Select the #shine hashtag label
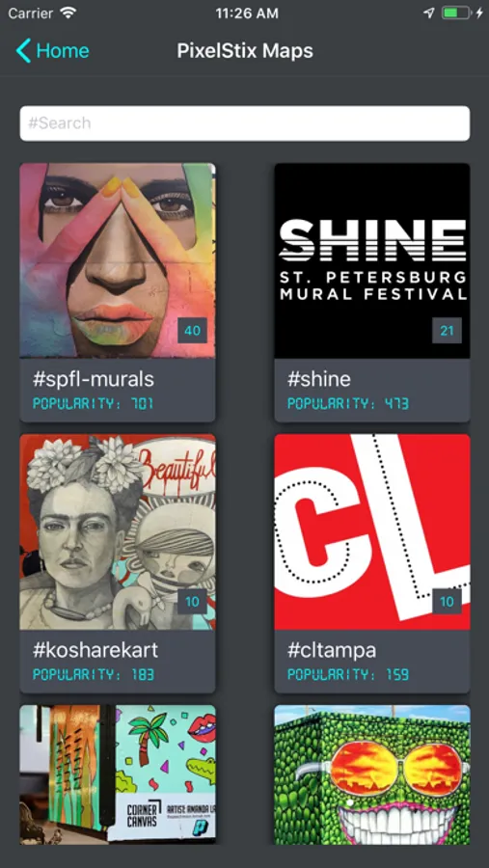The image size is (489, 868). click(319, 379)
